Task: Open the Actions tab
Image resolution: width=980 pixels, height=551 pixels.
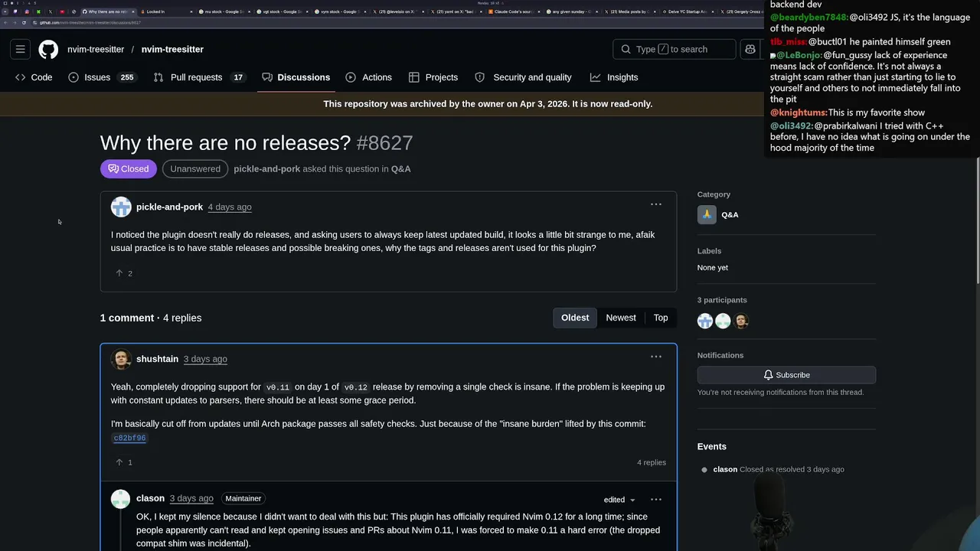Action: pyautogui.click(x=368, y=77)
